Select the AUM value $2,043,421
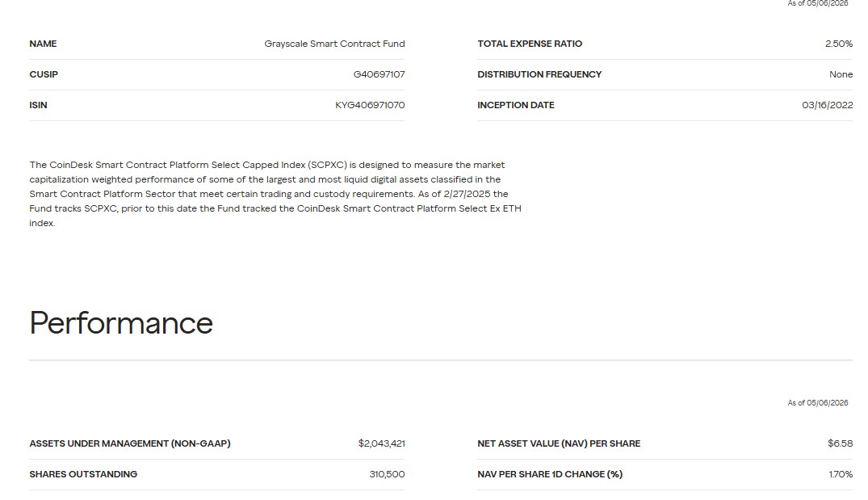Viewport: 868px width, 500px height. pyautogui.click(x=381, y=443)
